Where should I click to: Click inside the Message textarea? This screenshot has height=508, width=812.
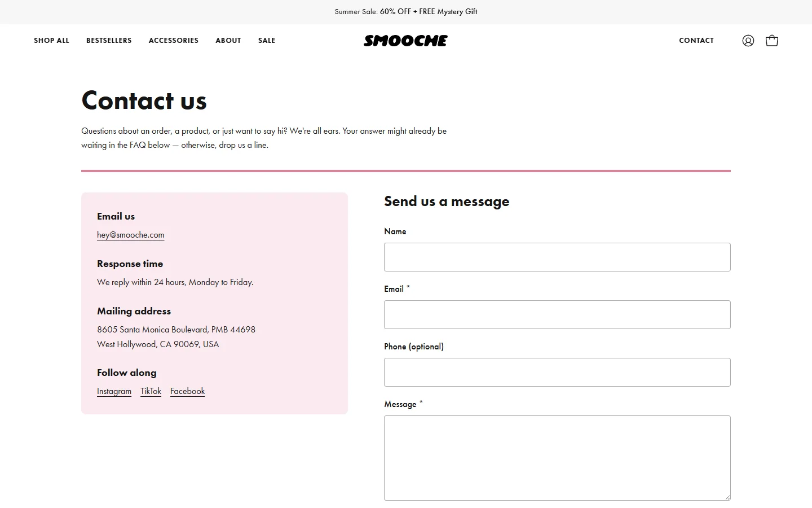(x=557, y=458)
